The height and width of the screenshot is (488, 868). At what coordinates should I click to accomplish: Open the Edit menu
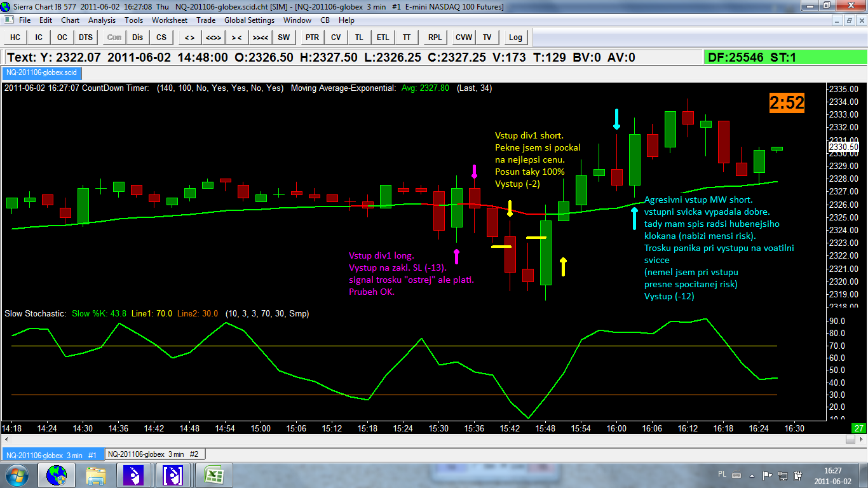46,20
